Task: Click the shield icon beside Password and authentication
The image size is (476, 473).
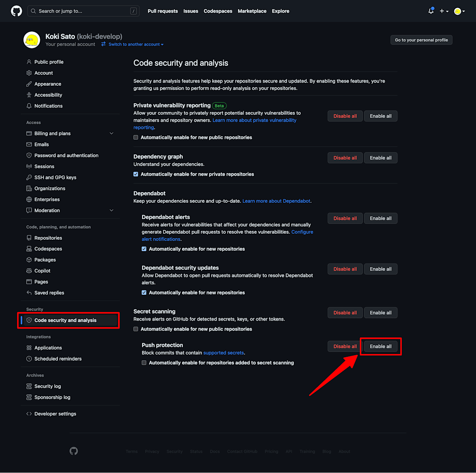Action: tap(29, 156)
